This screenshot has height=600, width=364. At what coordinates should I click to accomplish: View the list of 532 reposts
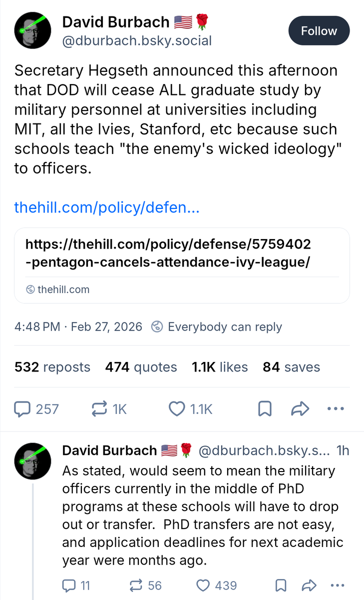pos(52,367)
